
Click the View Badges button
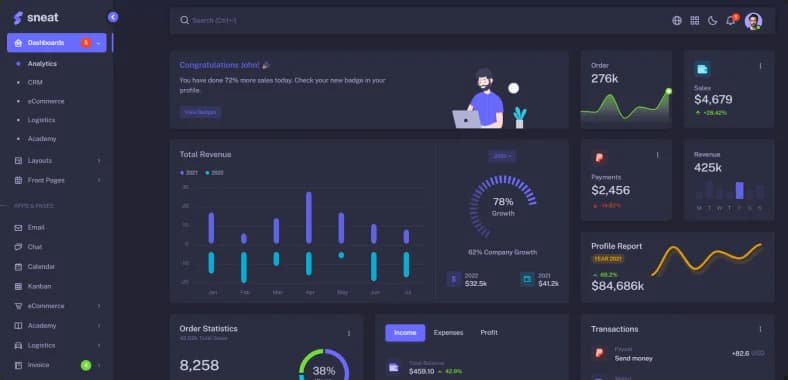[201, 112]
